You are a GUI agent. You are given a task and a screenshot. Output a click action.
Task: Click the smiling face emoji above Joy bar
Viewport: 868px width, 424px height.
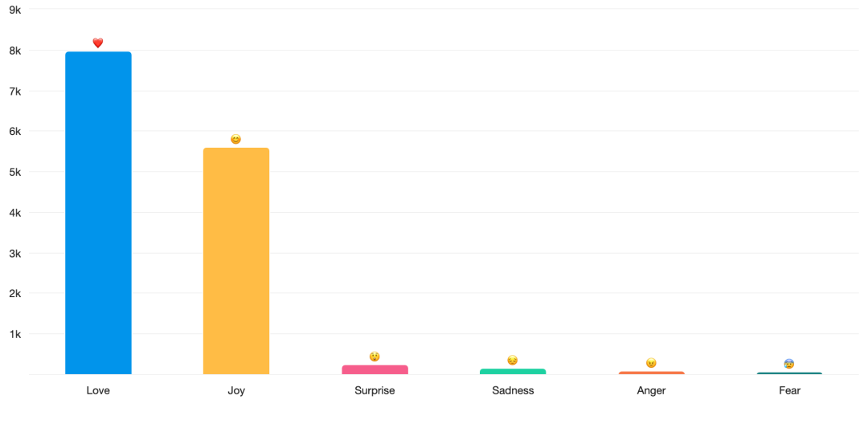(x=235, y=139)
